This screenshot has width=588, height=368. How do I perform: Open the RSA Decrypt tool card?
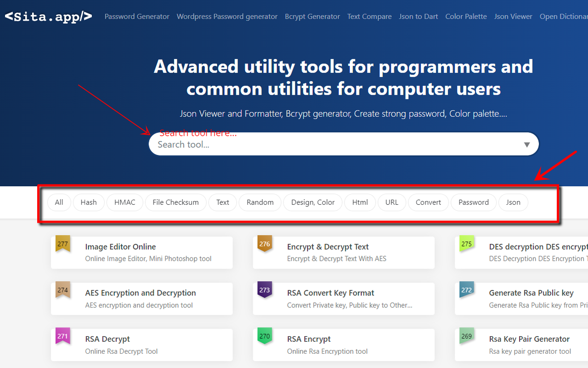(x=141, y=345)
